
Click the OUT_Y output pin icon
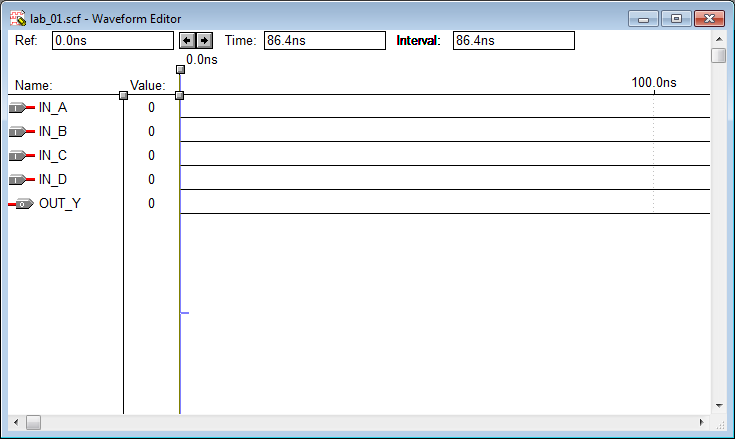point(22,204)
